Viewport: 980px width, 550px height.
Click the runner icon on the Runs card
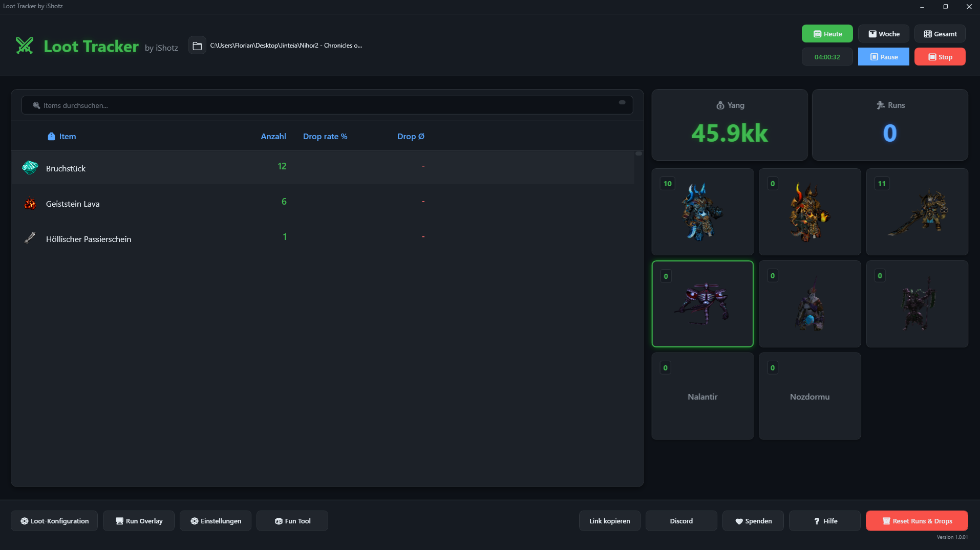880,105
